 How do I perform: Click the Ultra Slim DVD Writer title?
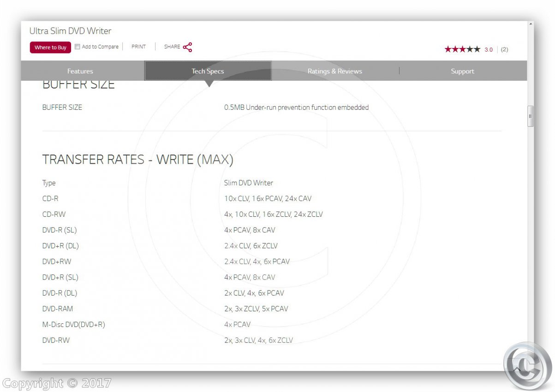pyautogui.click(x=70, y=31)
